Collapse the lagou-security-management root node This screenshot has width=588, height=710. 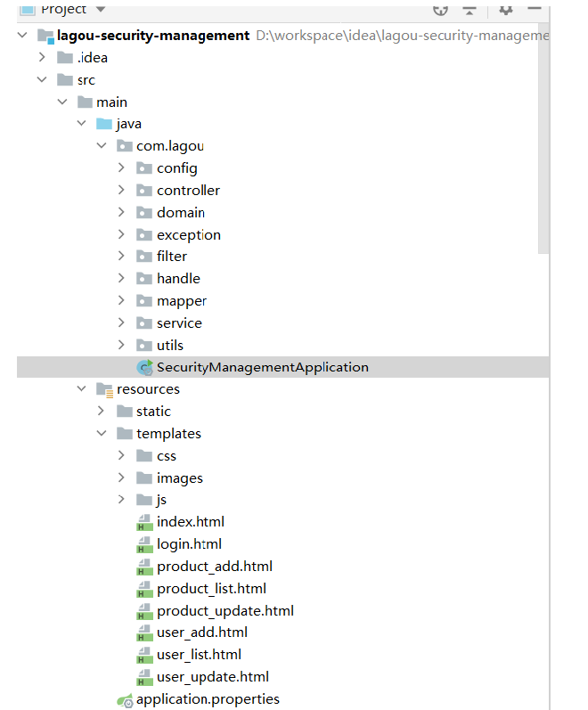tap(22, 35)
